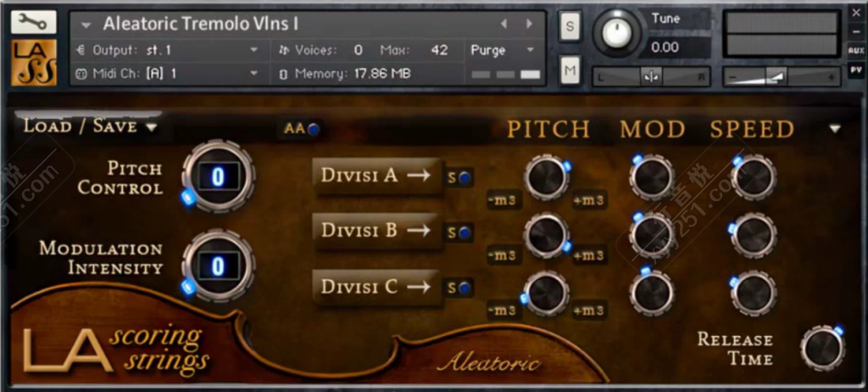Click the PITCH column heading
Screen dimensions: 868x392
tap(548, 129)
